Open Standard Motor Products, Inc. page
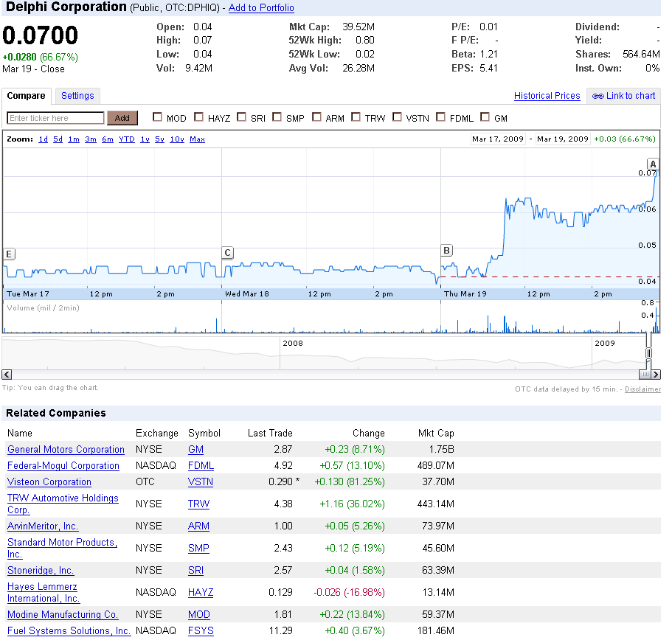Image resolution: width=672 pixels, height=640 pixels. click(62, 548)
